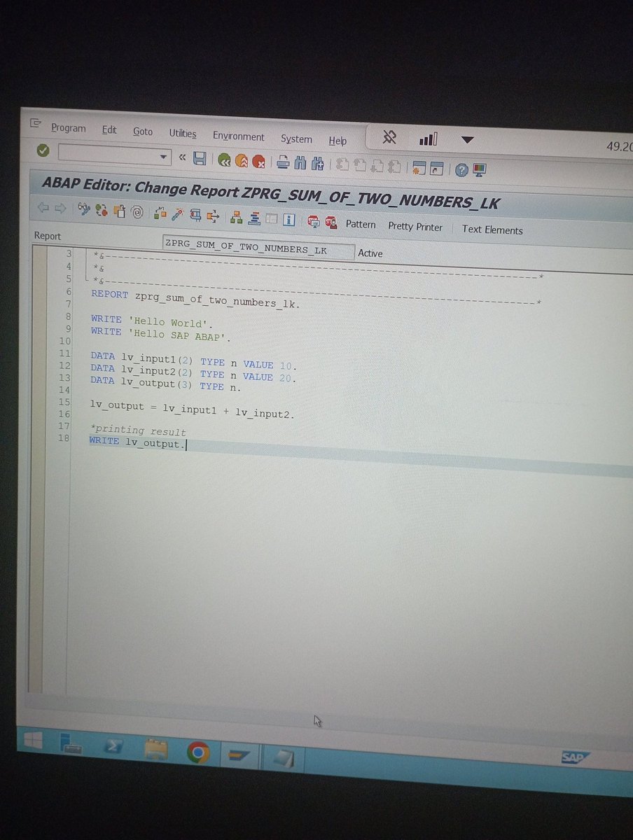Click the lv_output = lv_input1 + lv_input2 line
This screenshot has width=633, height=840.
192,409
